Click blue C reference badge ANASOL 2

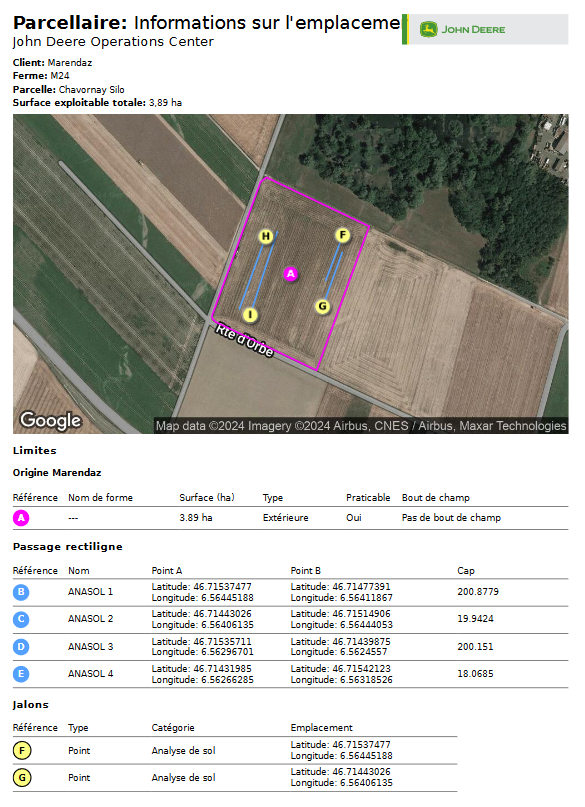click(x=21, y=619)
